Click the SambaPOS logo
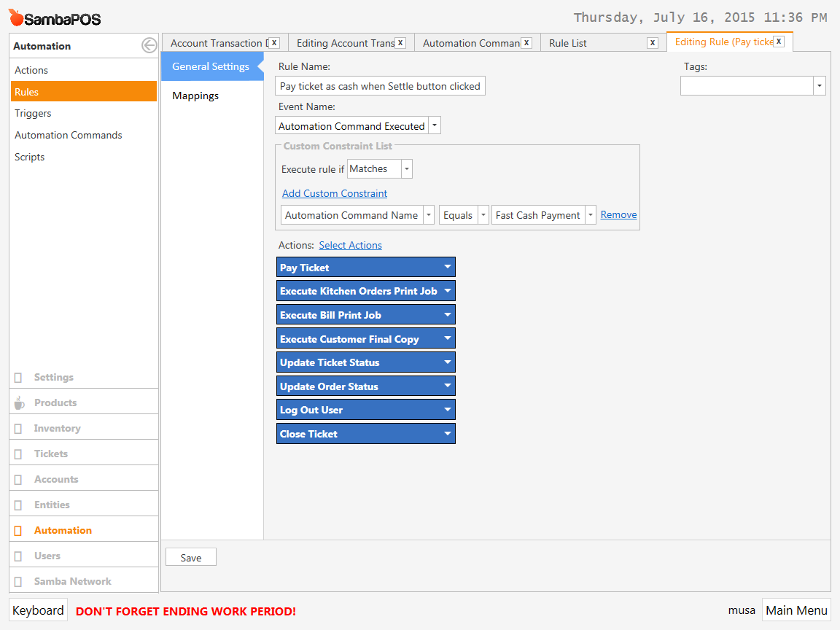The width and height of the screenshot is (840, 630). click(55, 18)
